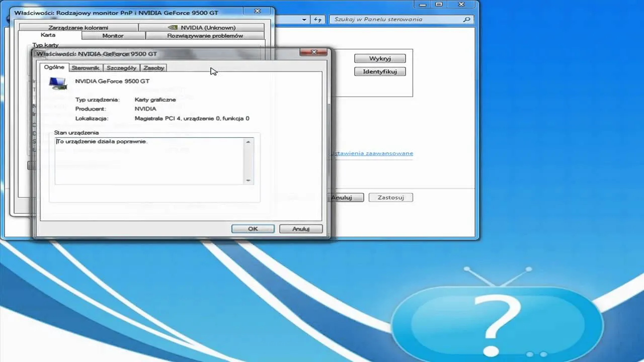Open the Ustawienia zaawansowane link
The width and height of the screenshot is (644, 362).
point(372,153)
